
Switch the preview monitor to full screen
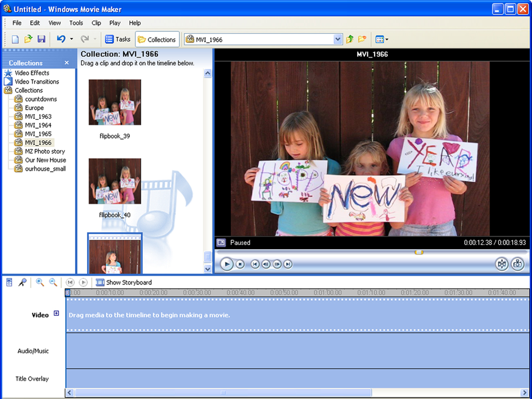click(221, 242)
